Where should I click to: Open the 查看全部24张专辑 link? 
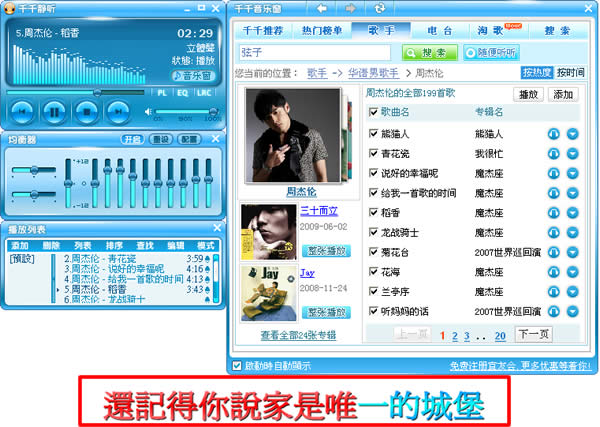coord(298,336)
